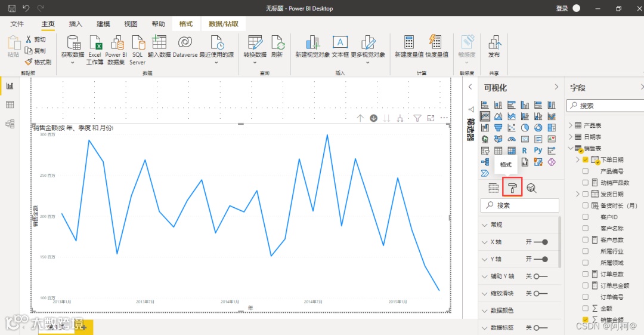This screenshot has height=335, width=644.
Task: Focus the 字段 pane search box
Action: click(x=605, y=105)
